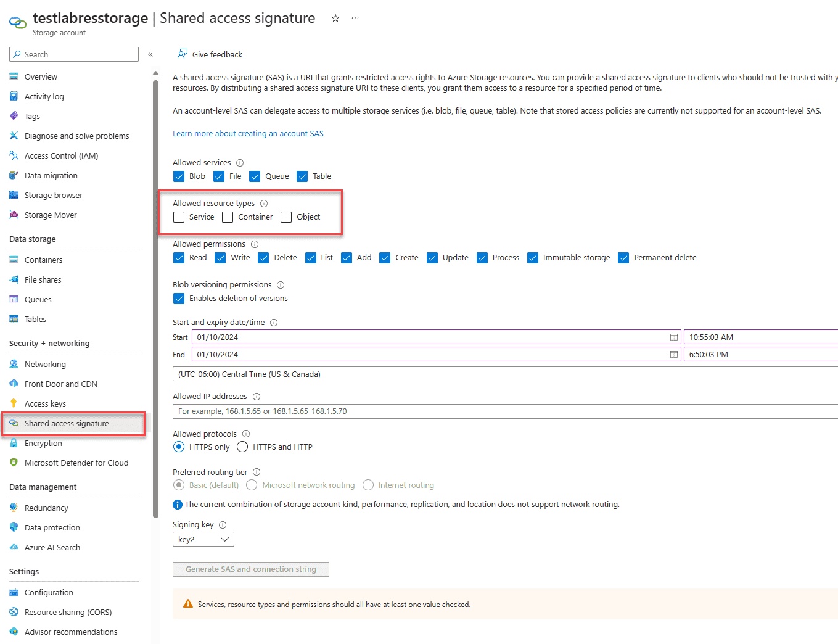
Task: Click the Give feedback button
Action: click(210, 54)
